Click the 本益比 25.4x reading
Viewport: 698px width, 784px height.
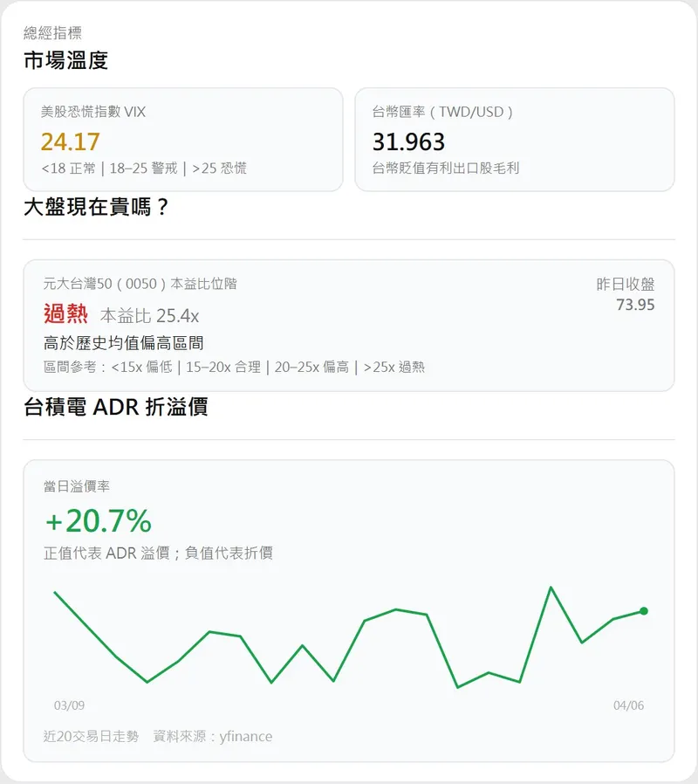pyautogui.click(x=150, y=315)
